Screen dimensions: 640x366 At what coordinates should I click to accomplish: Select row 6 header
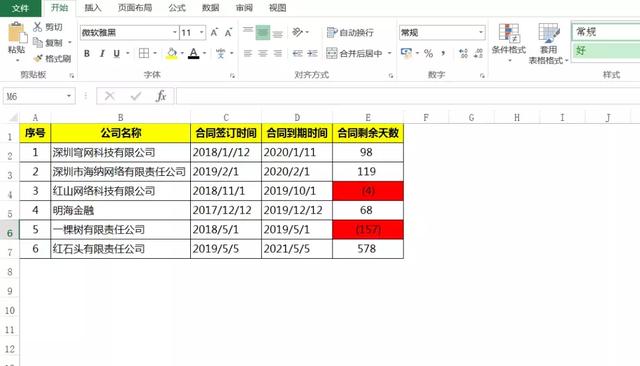(9, 232)
